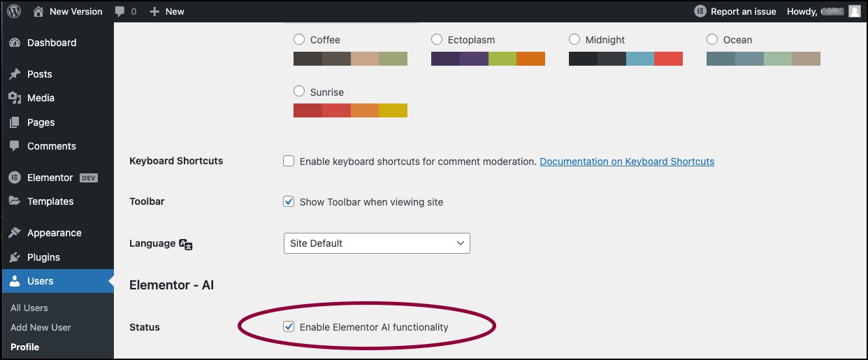Viewport: 868px width, 360px height.
Task: Click the New content button text
Action: click(175, 11)
